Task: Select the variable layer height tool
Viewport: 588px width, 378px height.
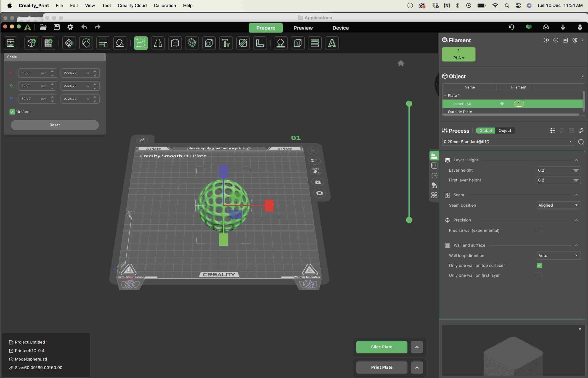Action: click(x=315, y=43)
